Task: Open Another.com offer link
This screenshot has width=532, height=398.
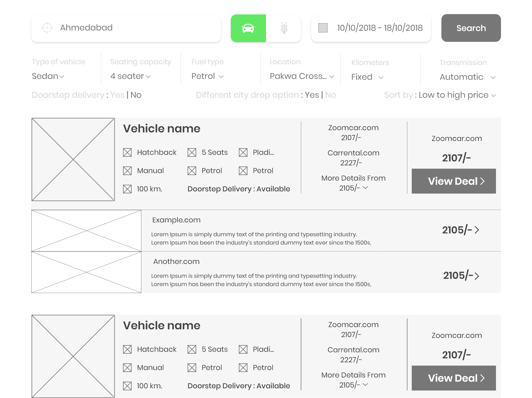Action: (176, 261)
